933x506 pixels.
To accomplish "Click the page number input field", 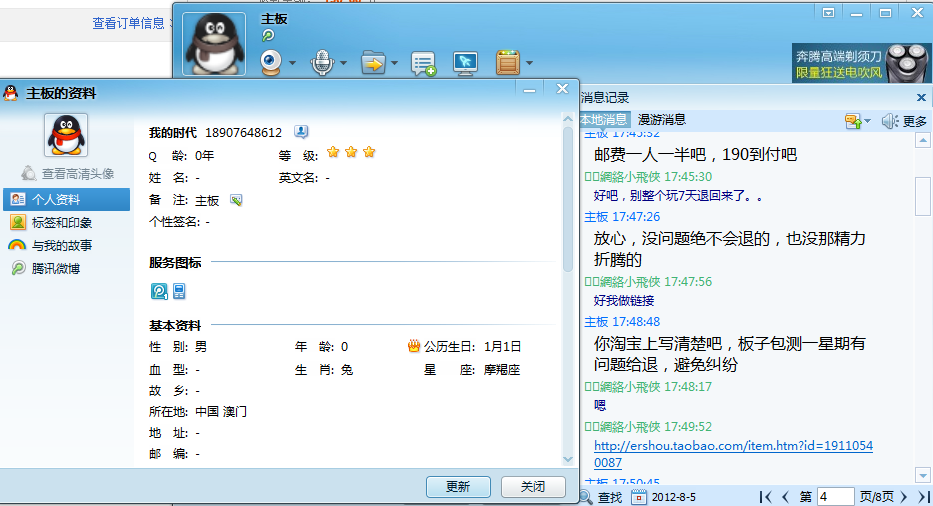I will 835,496.
